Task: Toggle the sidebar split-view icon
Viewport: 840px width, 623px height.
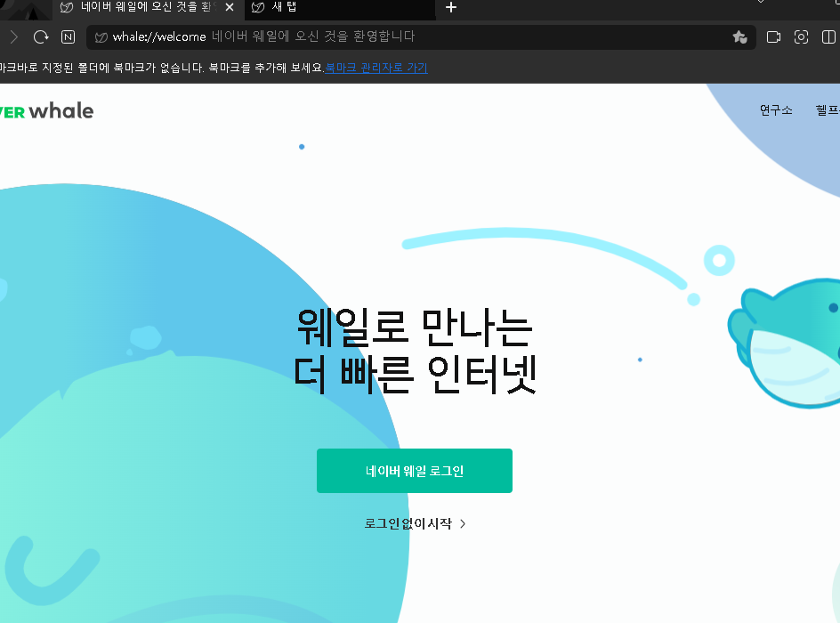Action: pyautogui.click(x=828, y=37)
